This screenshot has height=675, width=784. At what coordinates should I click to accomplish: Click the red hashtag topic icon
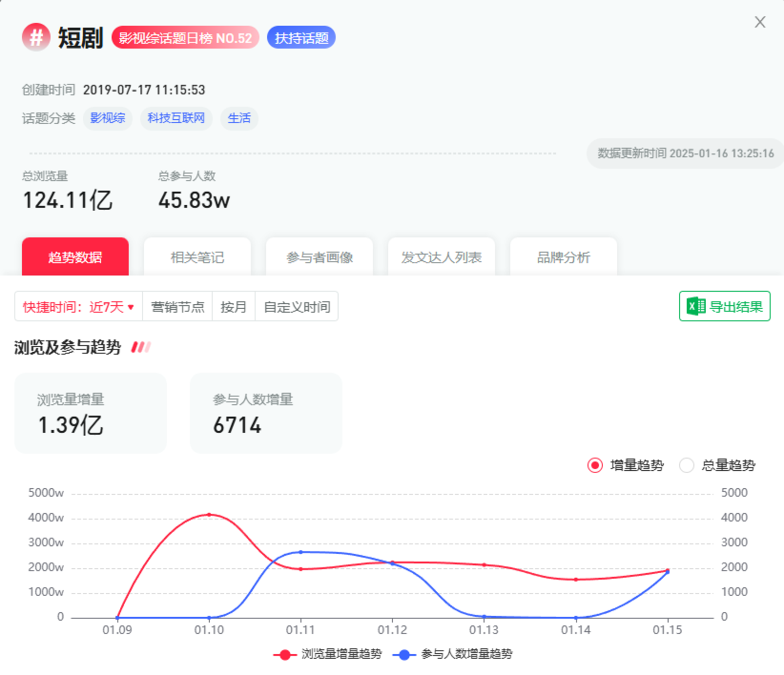pos(36,38)
